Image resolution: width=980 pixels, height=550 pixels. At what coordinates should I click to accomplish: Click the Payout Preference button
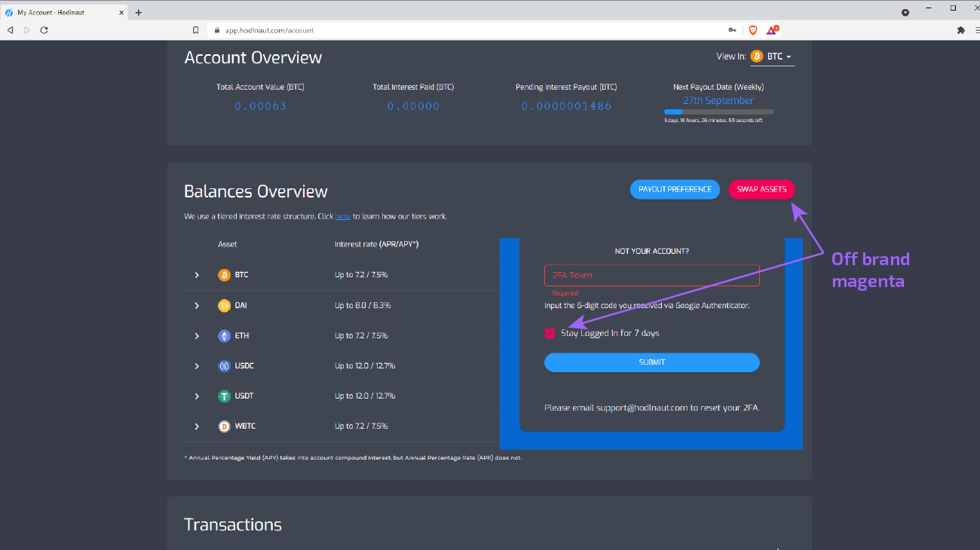[x=675, y=190]
